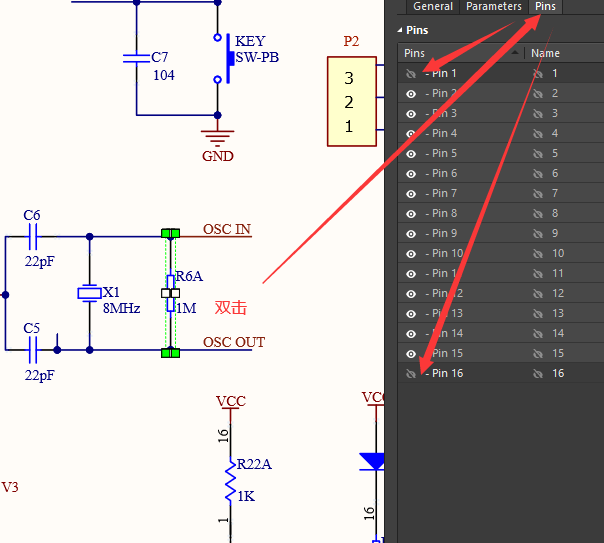Viewport: 604px width, 543px height.
Task: Toggle visibility eye for Pin 7
Action: coord(411,194)
